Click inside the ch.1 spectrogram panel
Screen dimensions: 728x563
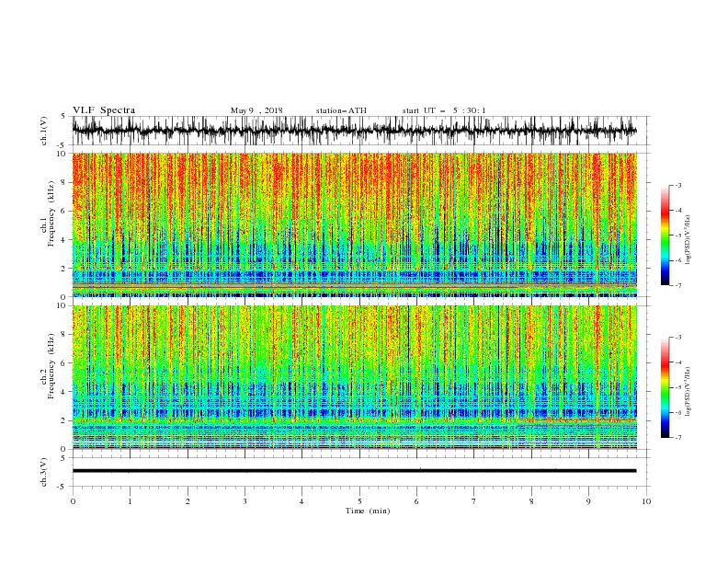(354, 224)
